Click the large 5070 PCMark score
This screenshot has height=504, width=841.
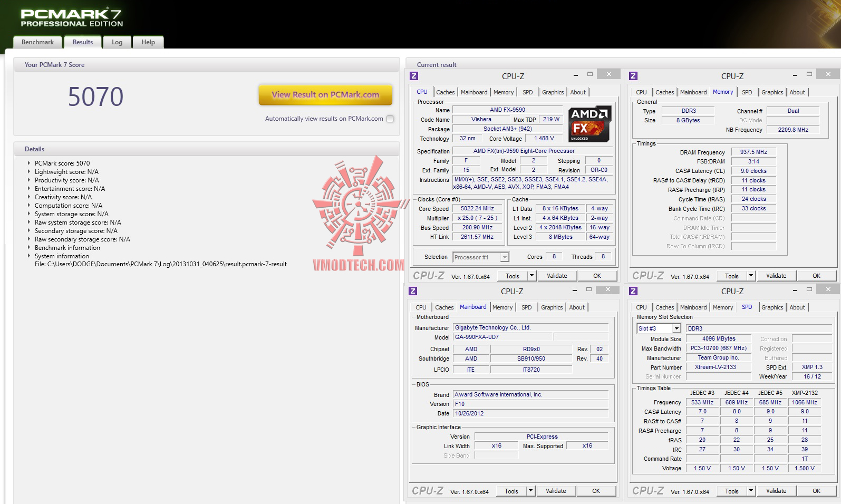95,97
